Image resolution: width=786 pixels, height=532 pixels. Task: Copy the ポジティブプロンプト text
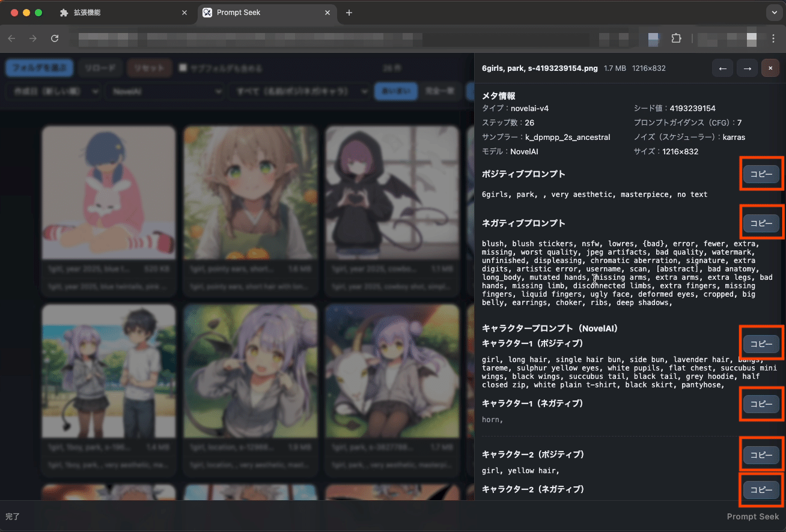point(761,174)
